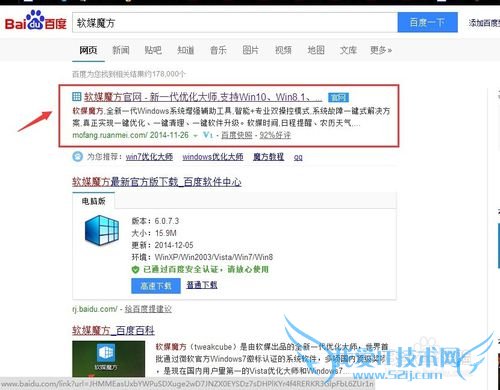Click the recommendation icon beside 为您推荐
The width and height of the screenshot is (500, 390).
(77, 156)
